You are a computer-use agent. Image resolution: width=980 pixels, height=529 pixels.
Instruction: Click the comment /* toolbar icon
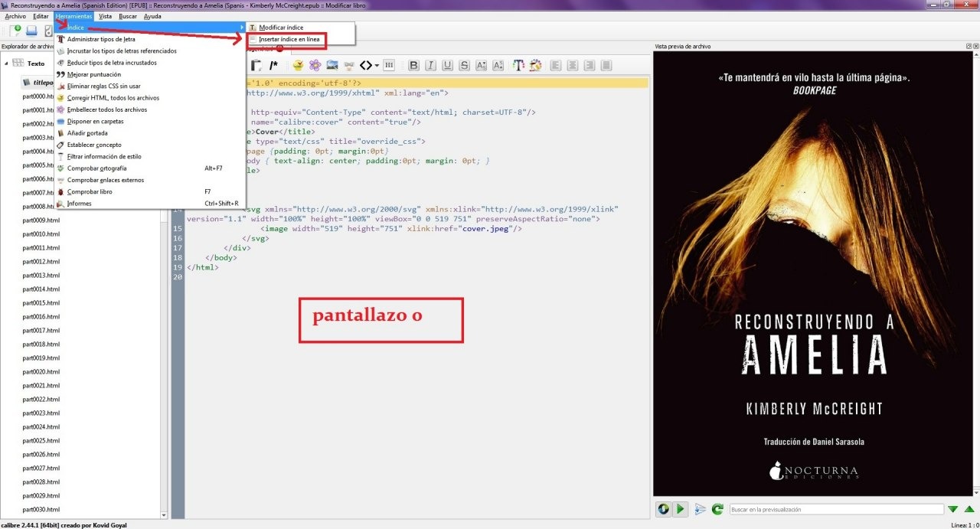273,65
